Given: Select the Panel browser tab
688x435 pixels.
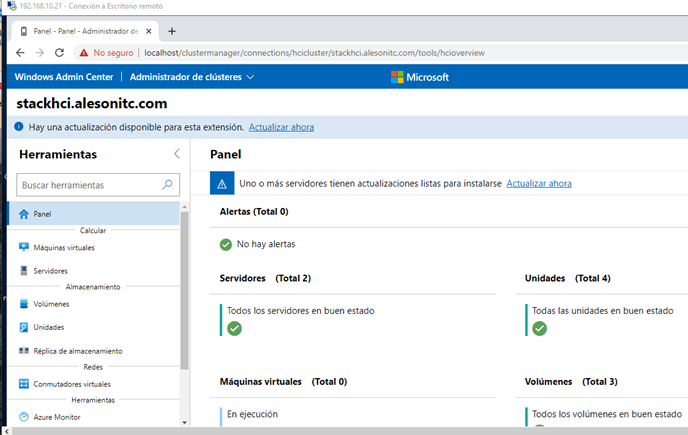Looking at the screenshot, I should pos(85,31).
